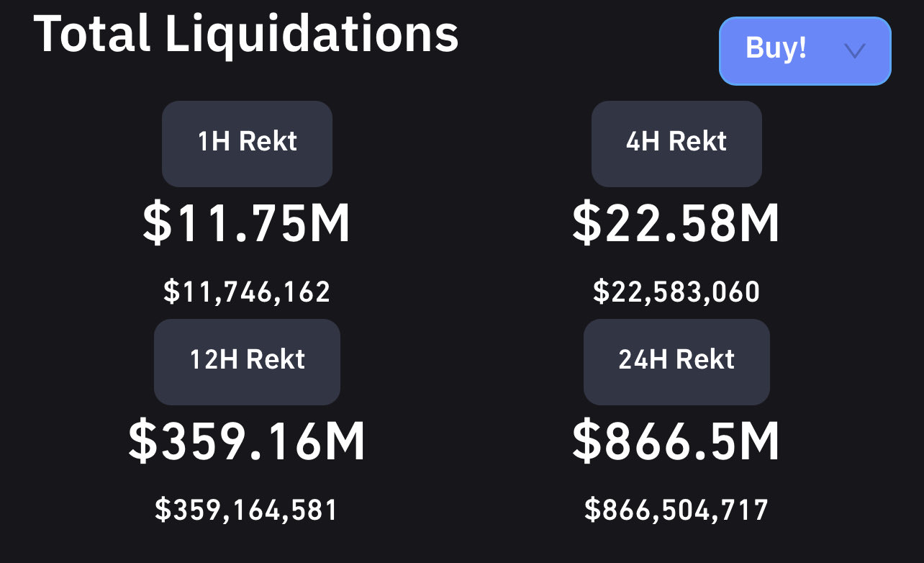The height and width of the screenshot is (563, 924).
Task: Click the $22.58M four-hour liquidation total
Action: click(x=676, y=223)
